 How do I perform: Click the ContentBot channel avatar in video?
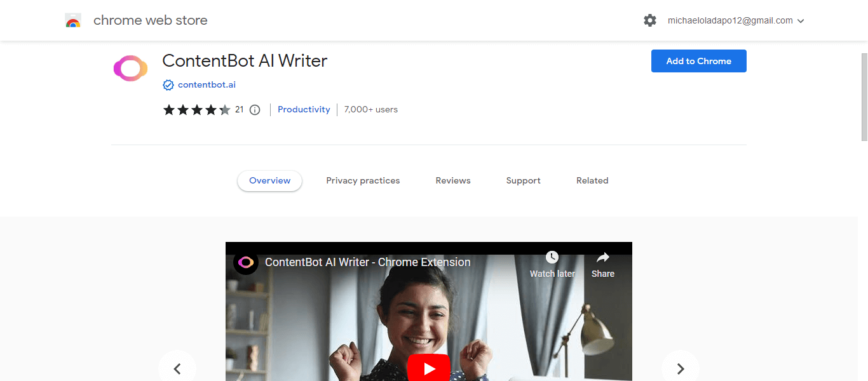click(x=245, y=262)
